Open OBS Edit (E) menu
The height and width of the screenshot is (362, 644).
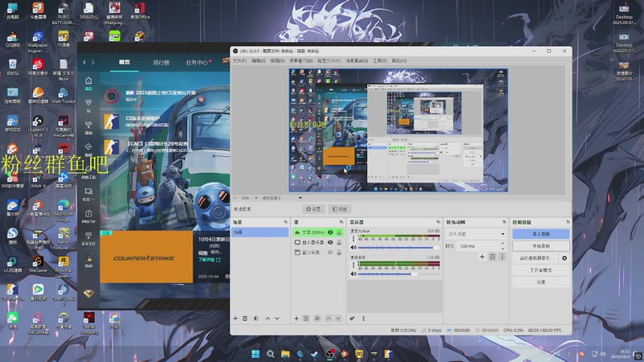pos(258,61)
